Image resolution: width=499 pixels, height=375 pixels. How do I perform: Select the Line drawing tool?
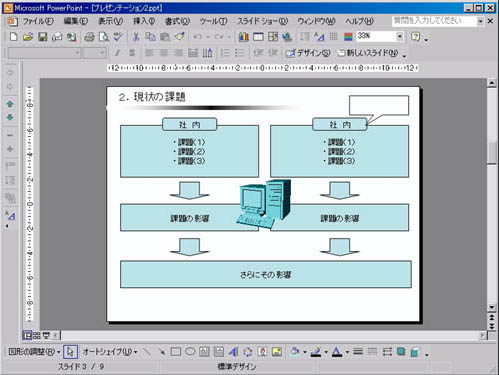(x=147, y=351)
